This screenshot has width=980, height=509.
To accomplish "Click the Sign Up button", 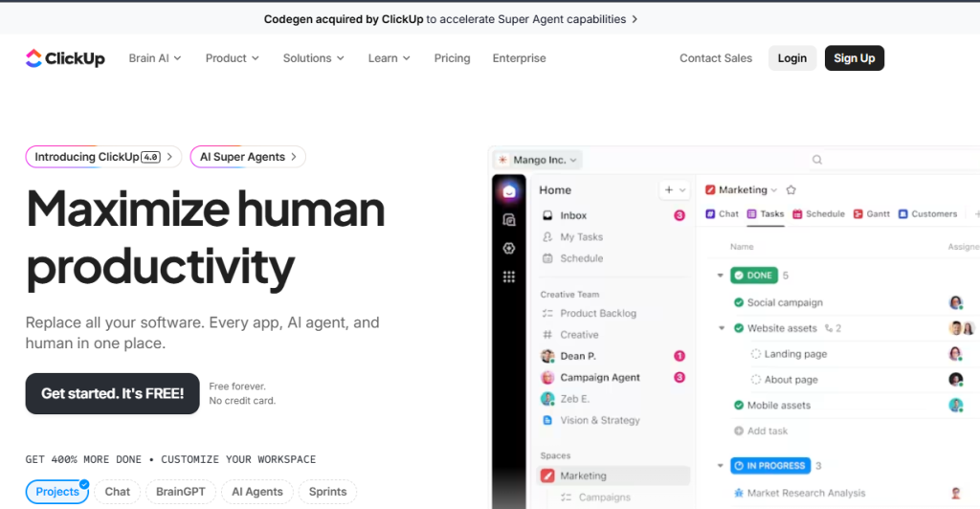I will 854,58.
